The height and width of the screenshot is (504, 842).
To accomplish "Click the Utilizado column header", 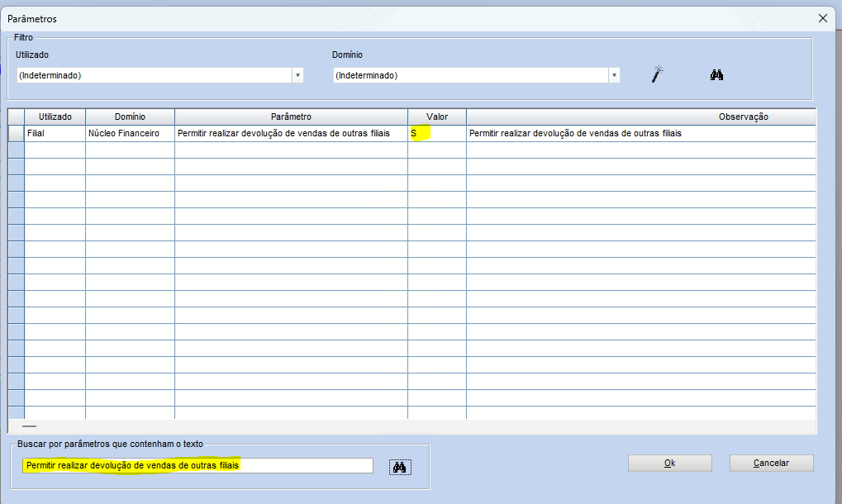I will click(55, 116).
